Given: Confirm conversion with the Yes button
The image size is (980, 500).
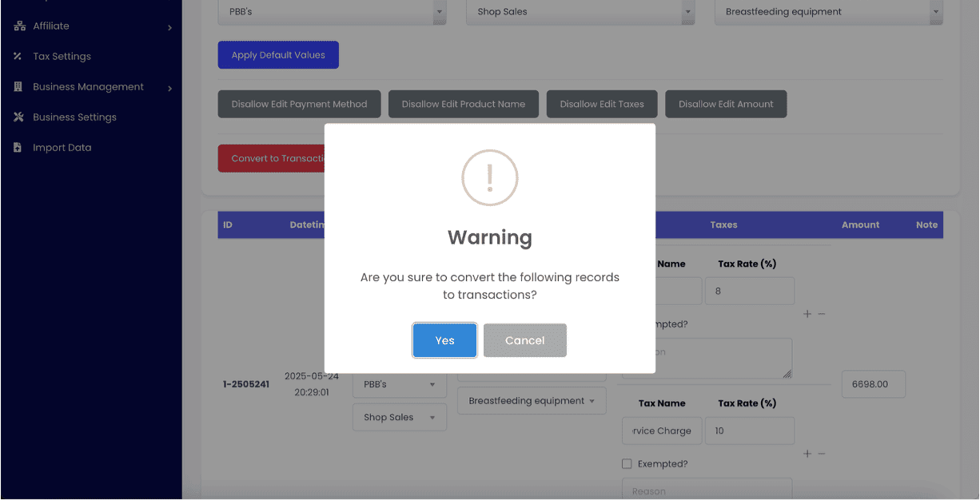Looking at the screenshot, I should click(444, 340).
